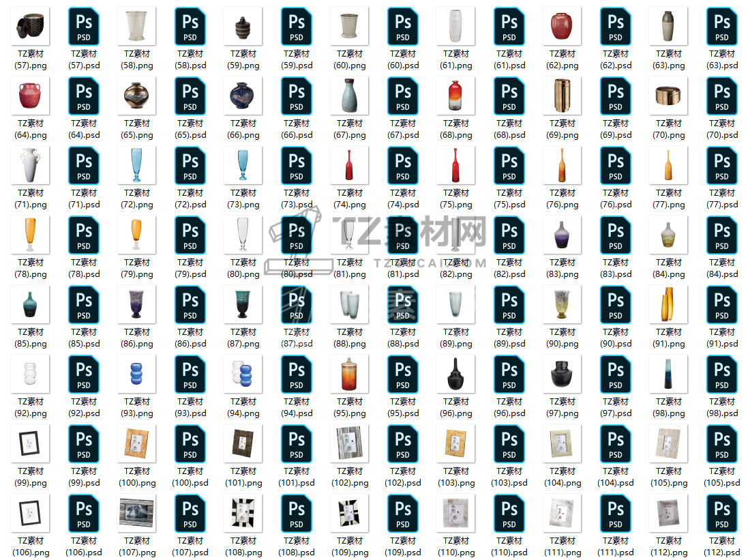Click the file name TZ素材 (90).psd

[616, 338]
